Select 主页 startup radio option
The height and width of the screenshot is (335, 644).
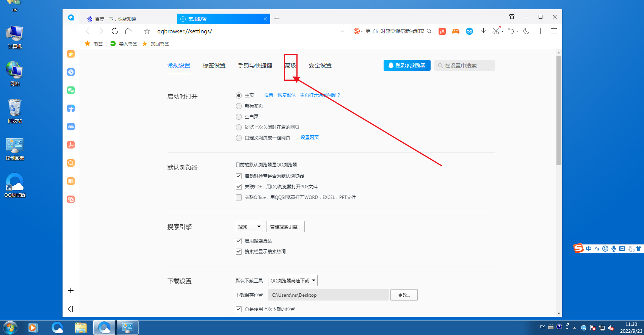pyautogui.click(x=239, y=95)
